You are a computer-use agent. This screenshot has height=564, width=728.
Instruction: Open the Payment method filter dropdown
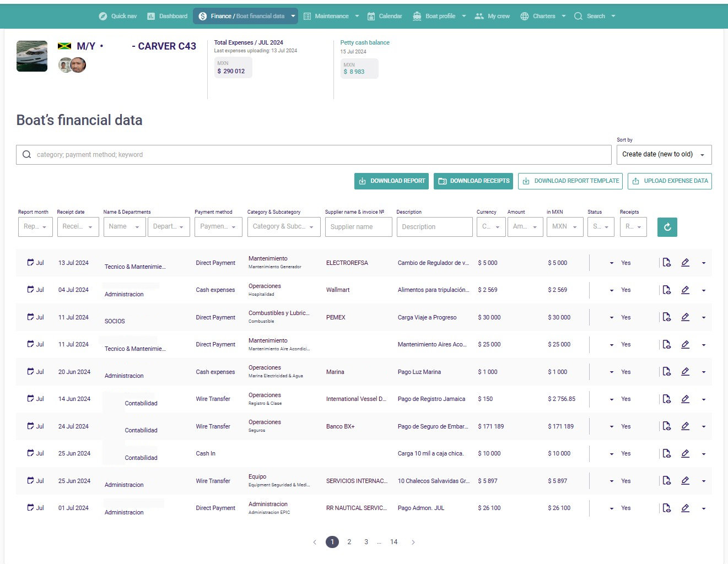pos(218,227)
